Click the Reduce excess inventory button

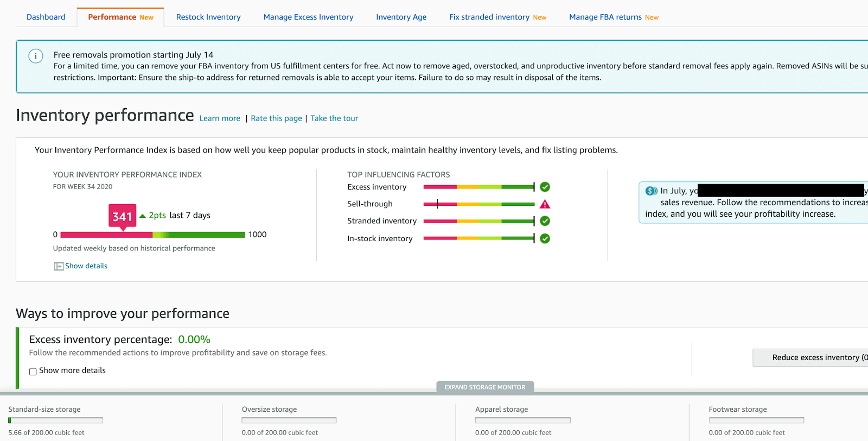tap(810, 357)
